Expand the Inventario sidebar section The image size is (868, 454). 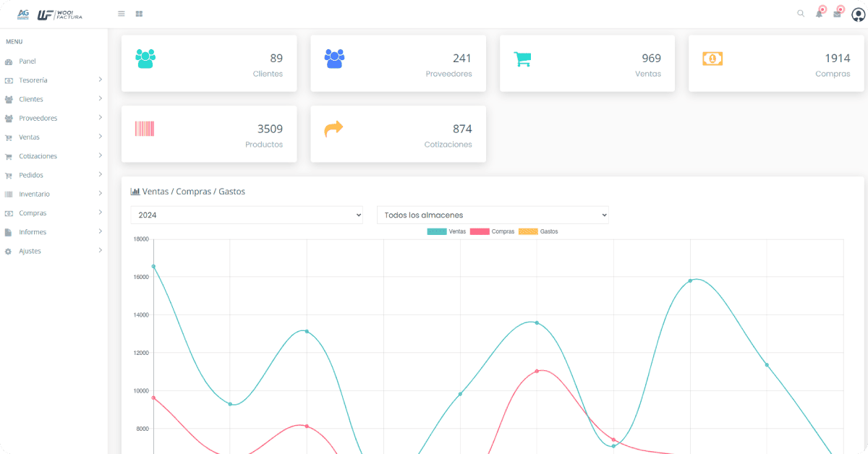coord(33,194)
